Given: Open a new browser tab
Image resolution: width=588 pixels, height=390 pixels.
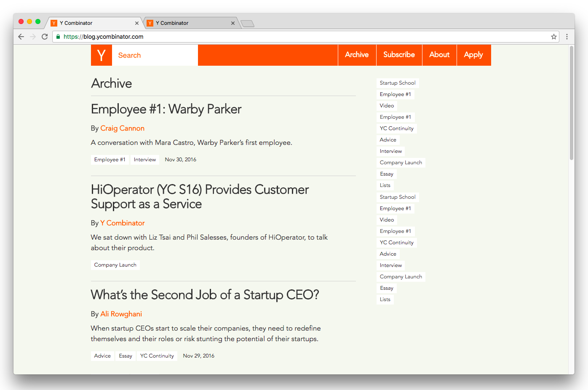Looking at the screenshot, I should tap(247, 24).
